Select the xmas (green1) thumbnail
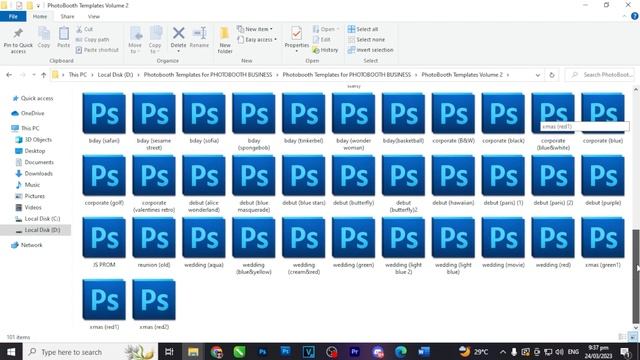The image size is (640, 360). 603,238
